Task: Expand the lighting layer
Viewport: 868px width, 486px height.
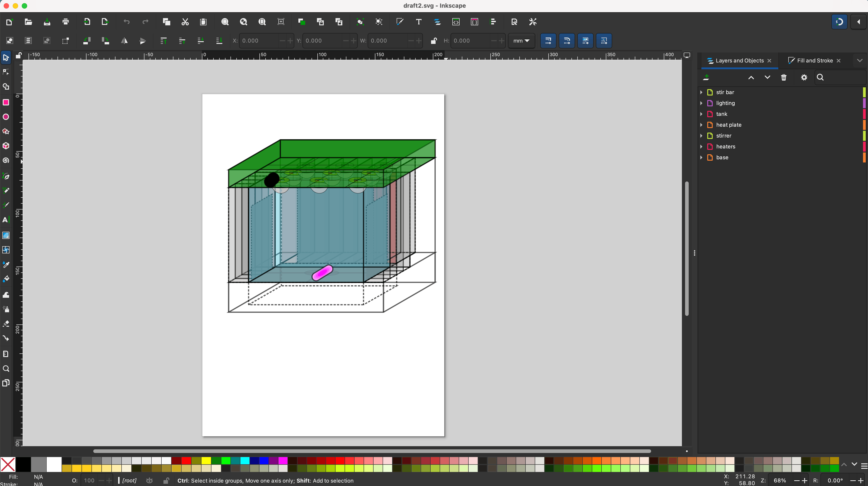Action: (701, 103)
